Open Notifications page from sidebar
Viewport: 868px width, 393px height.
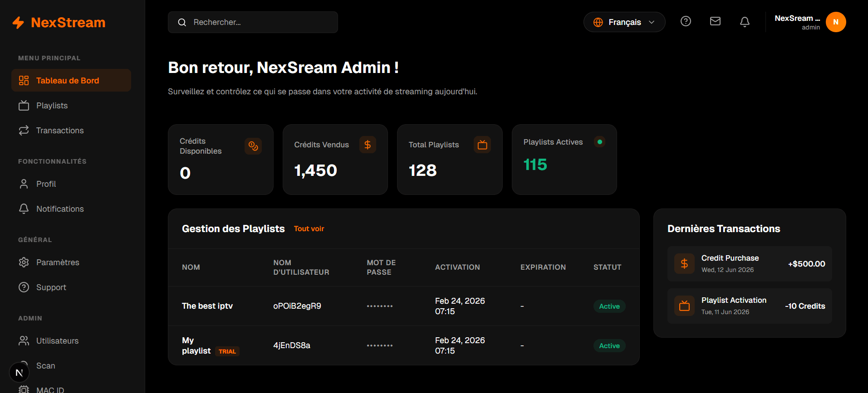tap(71, 209)
